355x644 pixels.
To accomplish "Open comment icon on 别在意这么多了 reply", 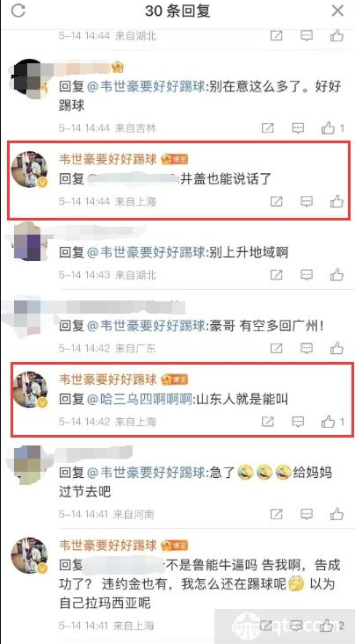I will 298,128.
